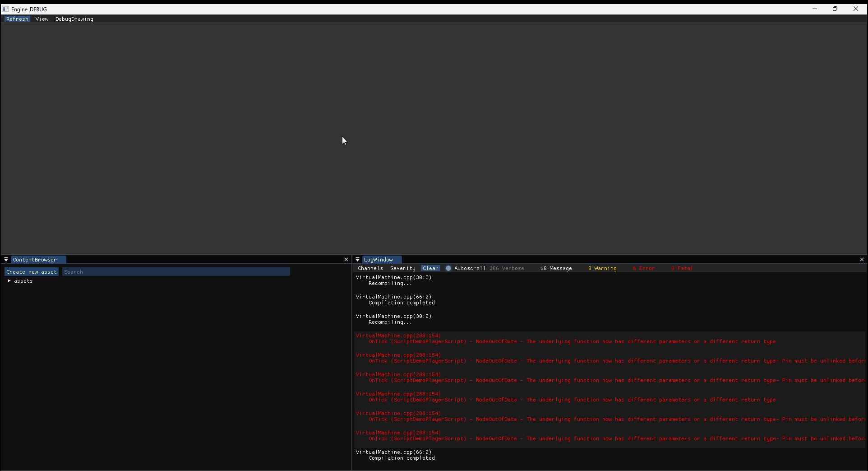Minimize the Engine_DEBUG window
Image resolution: width=868 pixels, height=471 pixels.
(x=815, y=9)
